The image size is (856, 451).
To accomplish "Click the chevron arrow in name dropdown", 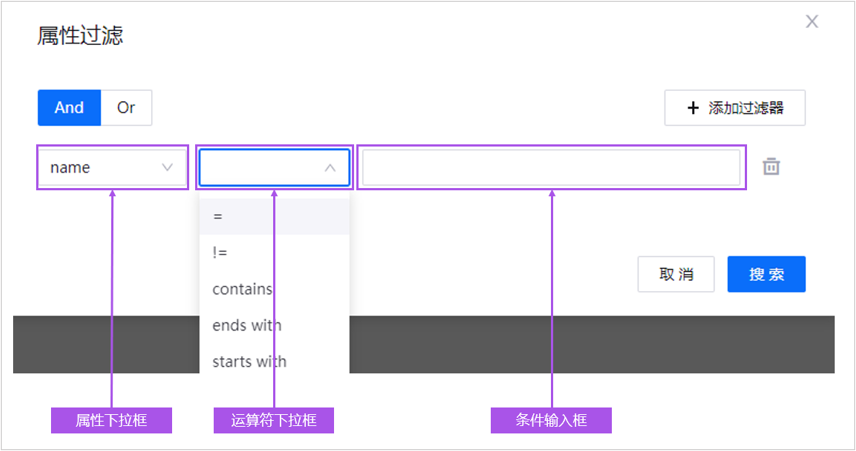I will coord(167,168).
